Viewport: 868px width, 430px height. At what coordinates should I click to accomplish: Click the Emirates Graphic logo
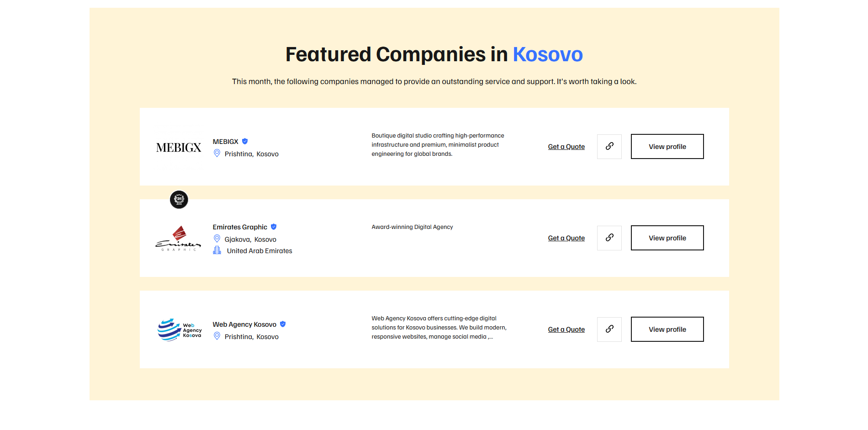pyautogui.click(x=178, y=239)
